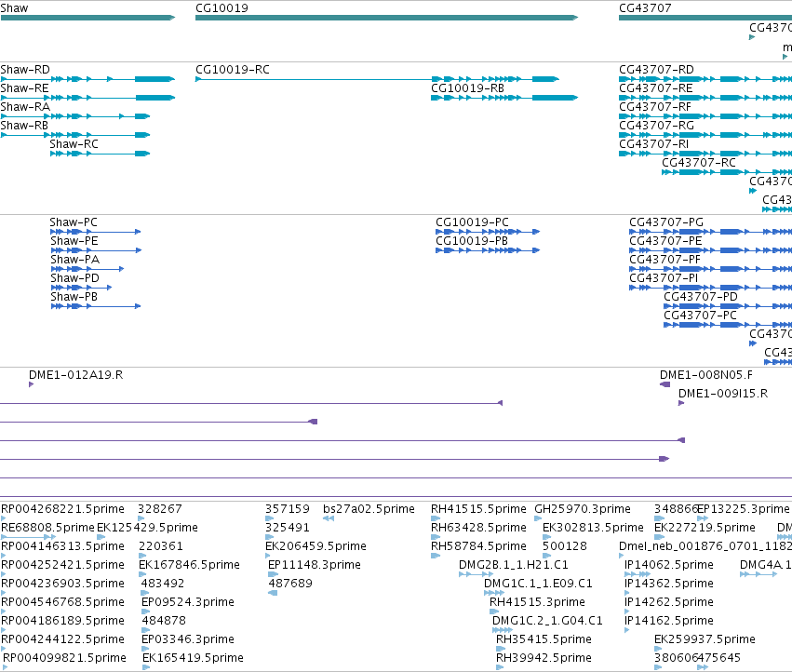Click the bs27a02.5prime arrow glyph
Viewport: 792px width, 672px height.
tap(329, 518)
